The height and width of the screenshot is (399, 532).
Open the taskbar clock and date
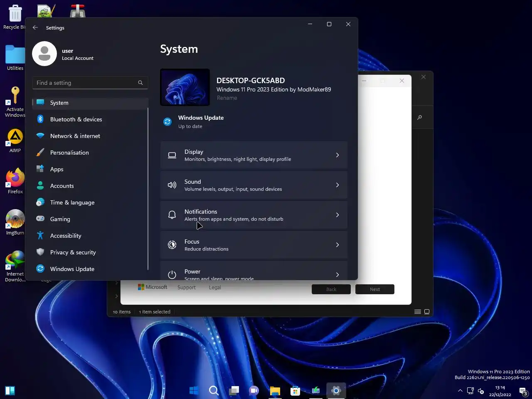click(x=500, y=391)
